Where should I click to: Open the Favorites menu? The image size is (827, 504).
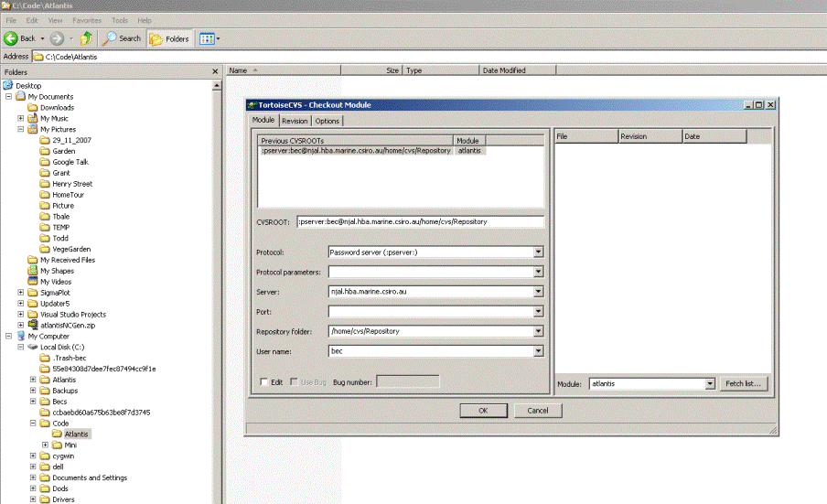point(87,20)
